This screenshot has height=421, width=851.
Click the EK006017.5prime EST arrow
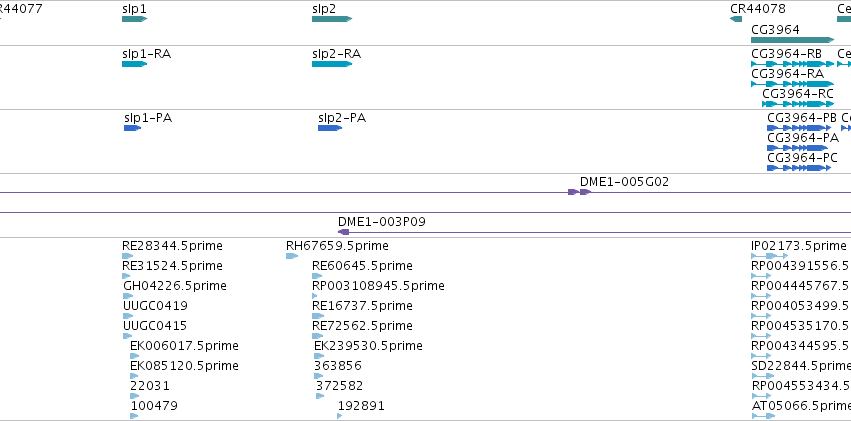[x=135, y=356]
